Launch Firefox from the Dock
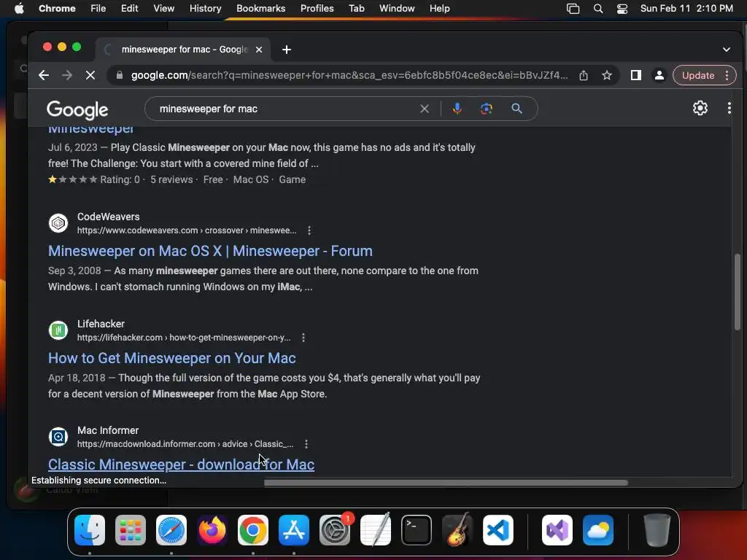747x560 pixels. [x=212, y=530]
